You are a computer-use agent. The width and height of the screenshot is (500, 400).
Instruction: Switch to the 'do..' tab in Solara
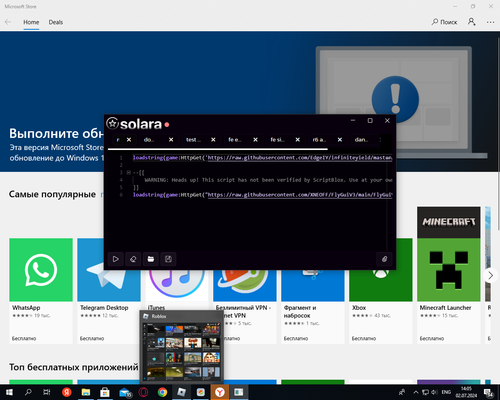point(149,140)
